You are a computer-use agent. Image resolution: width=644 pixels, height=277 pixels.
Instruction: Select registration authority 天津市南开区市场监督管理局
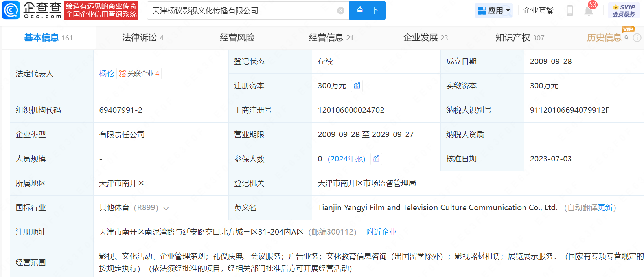[x=367, y=183]
